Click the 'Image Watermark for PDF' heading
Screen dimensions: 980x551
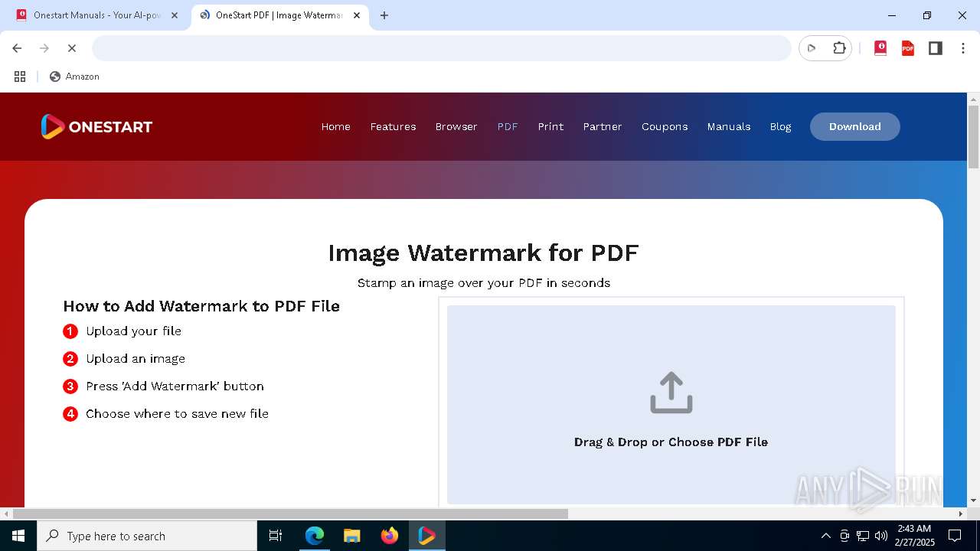pyautogui.click(x=483, y=253)
